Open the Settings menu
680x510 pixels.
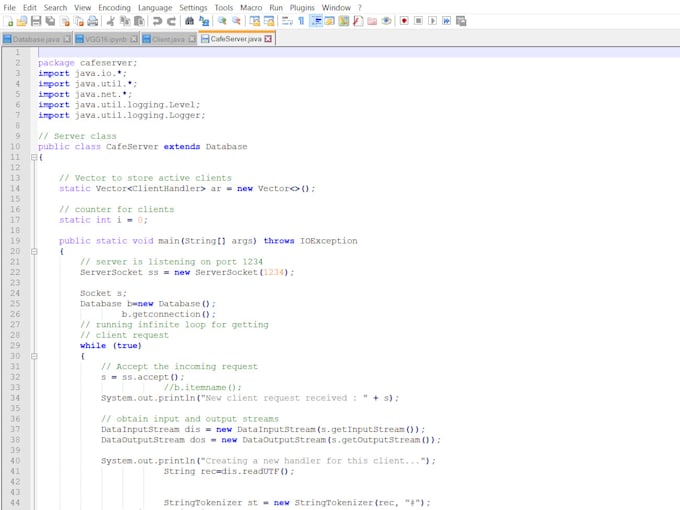pyautogui.click(x=193, y=7)
